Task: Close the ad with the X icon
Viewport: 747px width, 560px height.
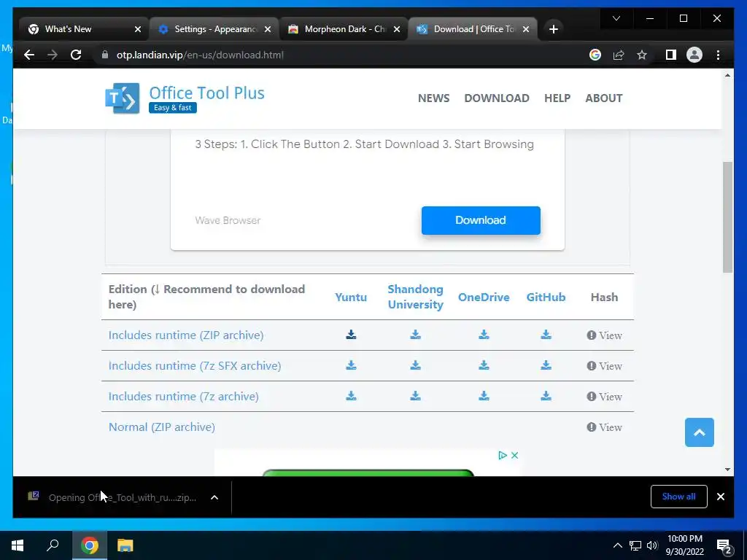Action: click(514, 455)
